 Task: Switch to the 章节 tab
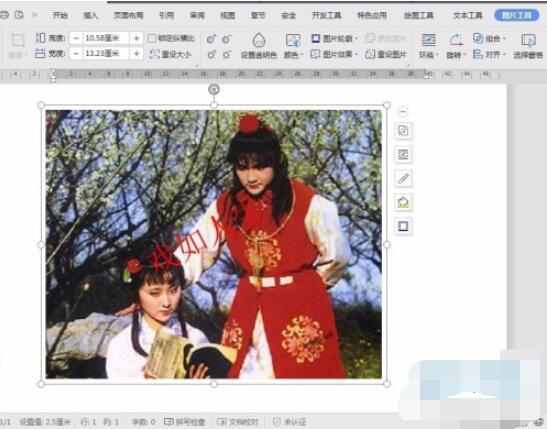tap(258, 15)
